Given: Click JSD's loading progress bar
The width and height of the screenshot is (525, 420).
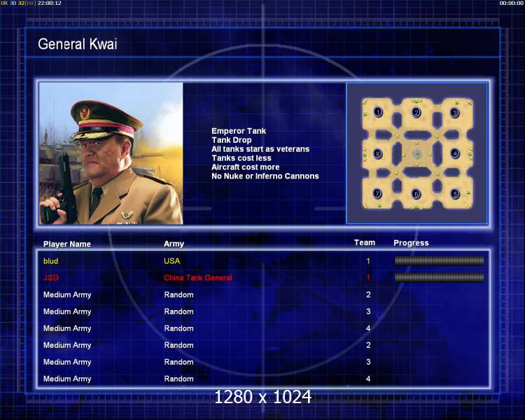Looking at the screenshot, I should pos(440,277).
